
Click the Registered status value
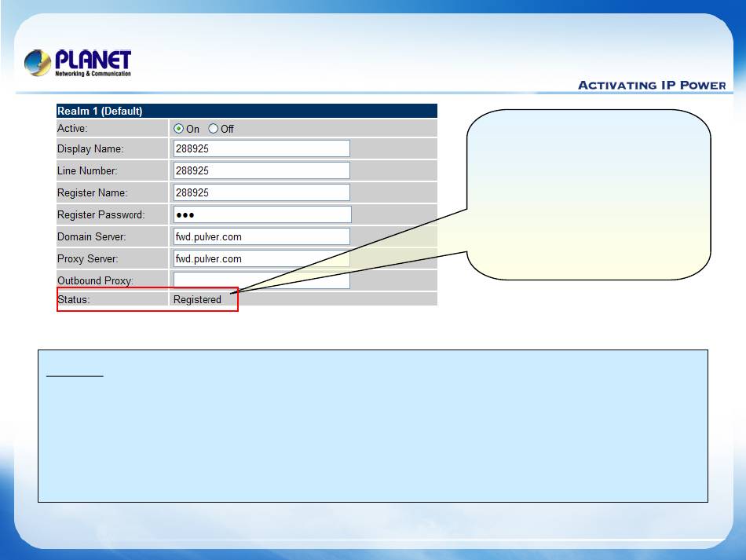pyautogui.click(x=197, y=299)
